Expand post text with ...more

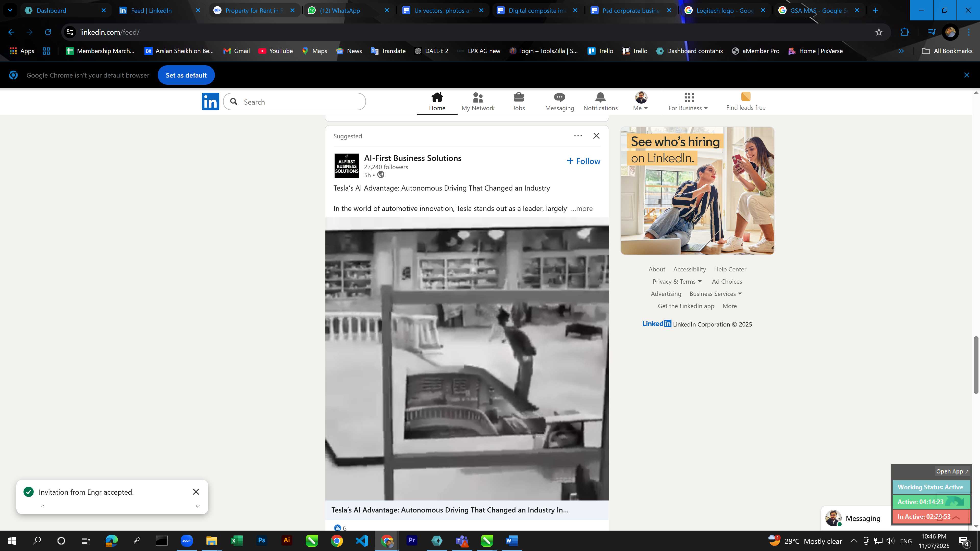[x=582, y=209]
